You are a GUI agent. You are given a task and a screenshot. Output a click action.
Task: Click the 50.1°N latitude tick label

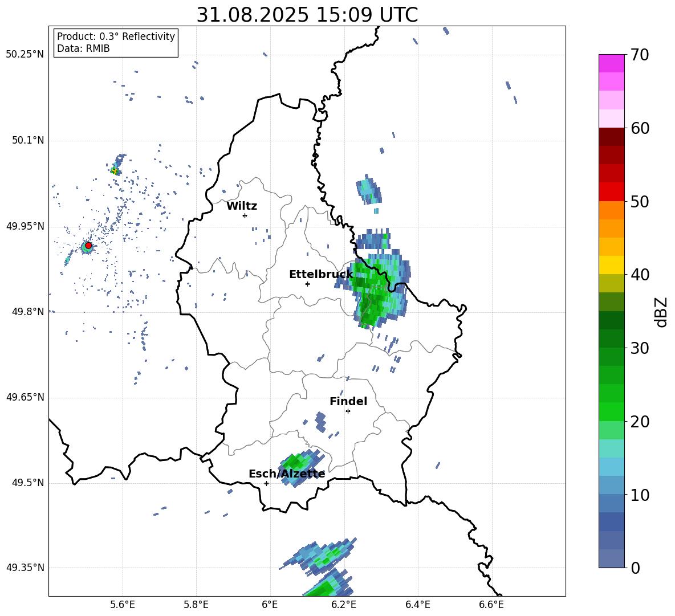coord(27,141)
